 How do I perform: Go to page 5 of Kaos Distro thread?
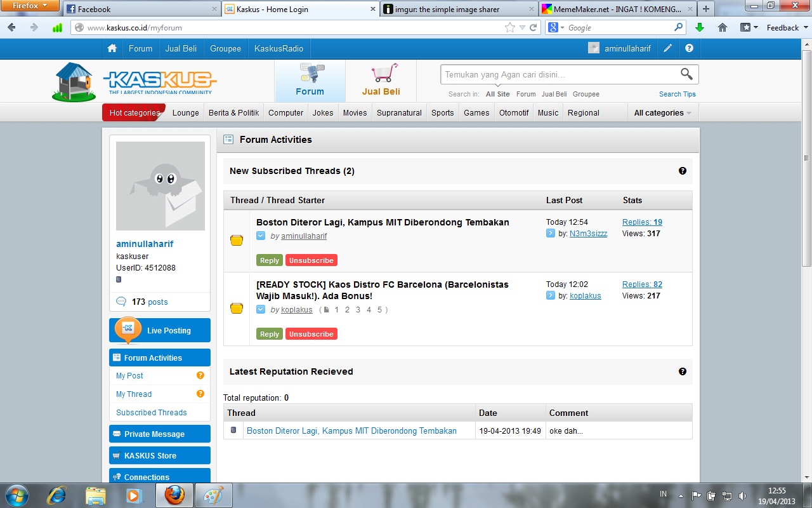point(379,310)
